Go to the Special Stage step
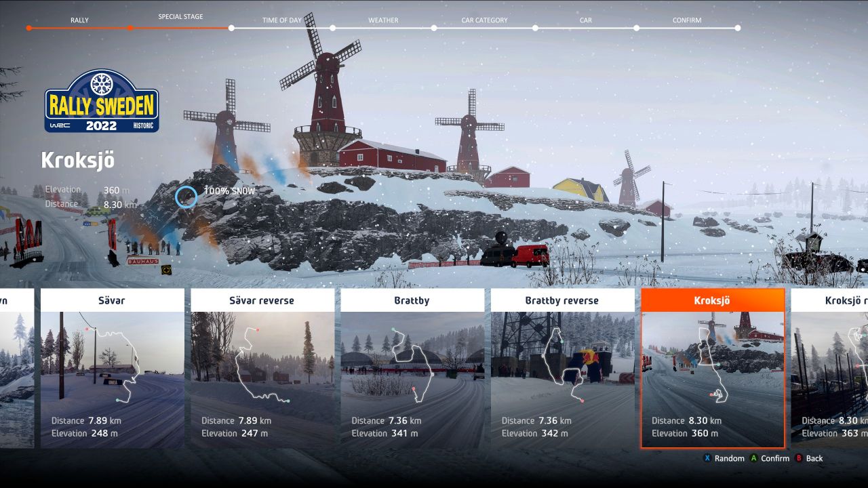The width and height of the screenshot is (868, 488). tap(130, 28)
